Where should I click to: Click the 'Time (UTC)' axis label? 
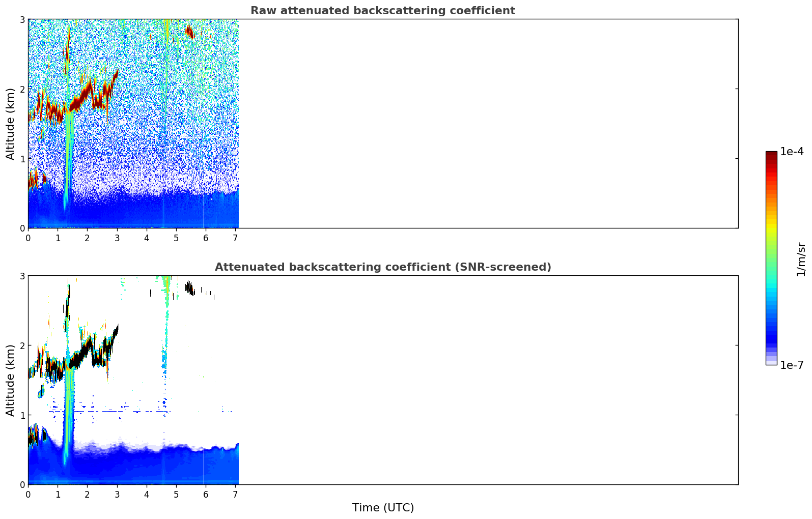pyautogui.click(x=383, y=508)
